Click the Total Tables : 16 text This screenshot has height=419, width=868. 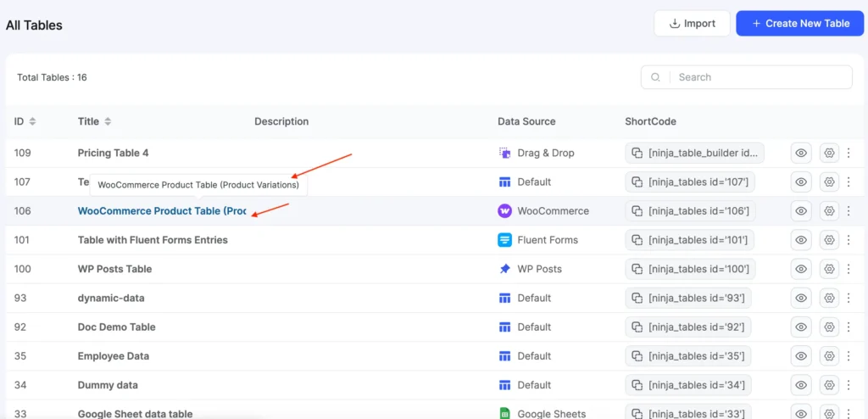[x=52, y=77]
